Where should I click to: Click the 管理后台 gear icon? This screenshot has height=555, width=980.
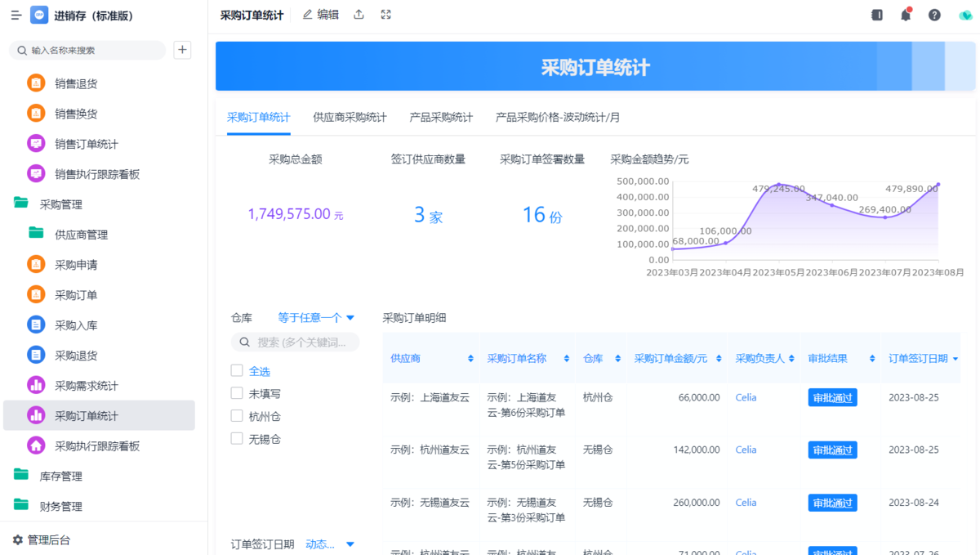tap(18, 539)
